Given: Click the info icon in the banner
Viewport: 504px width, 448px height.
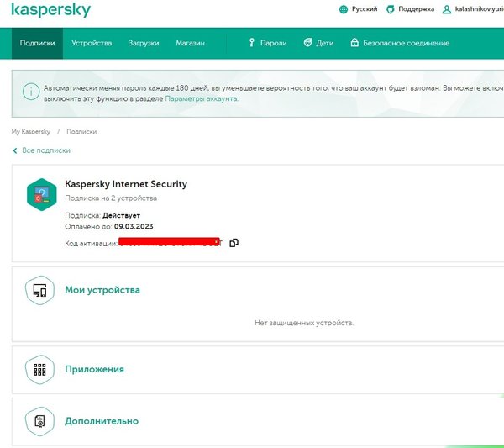Looking at the screenshot, I should (31, 92).
